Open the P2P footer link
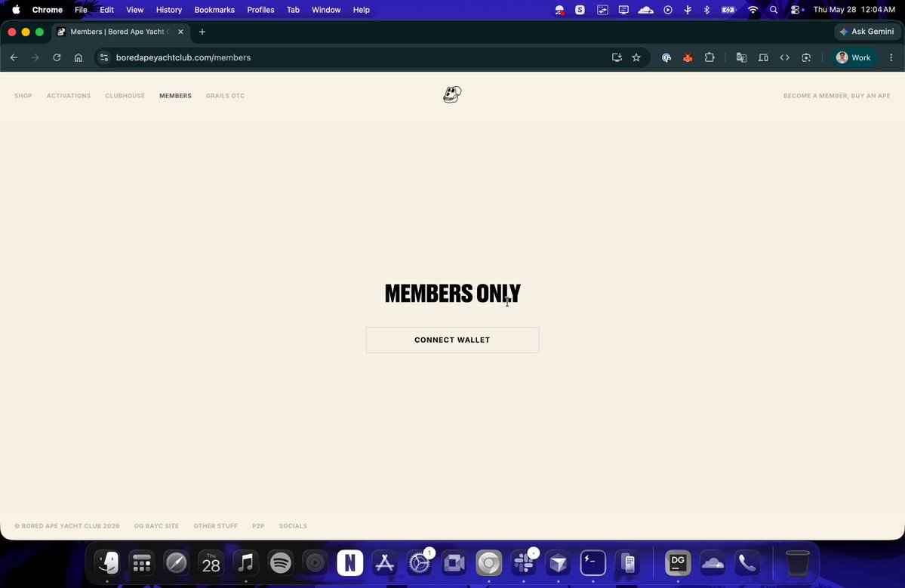Viewport: 905px width, 588px height. coord(258,526)
